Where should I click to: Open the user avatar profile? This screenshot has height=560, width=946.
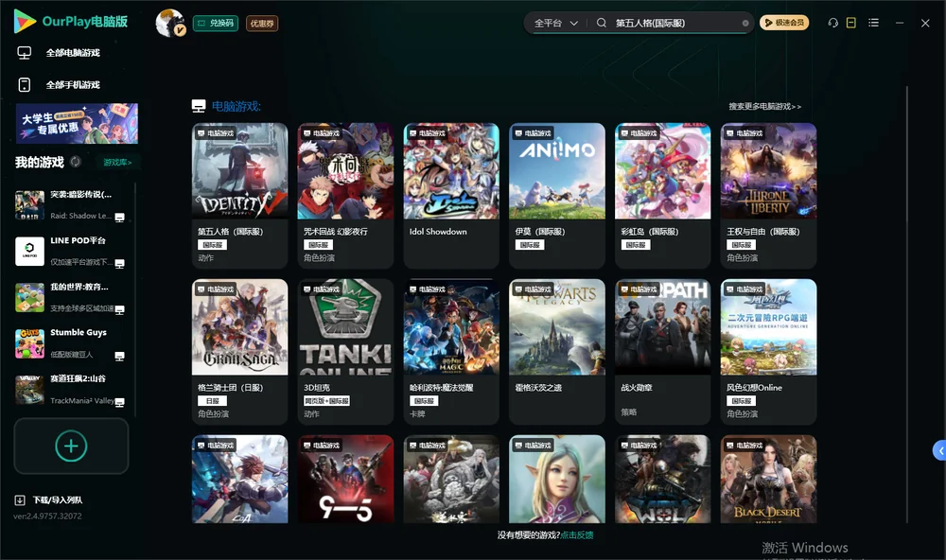pyautogui.click(x=170, y=23)
